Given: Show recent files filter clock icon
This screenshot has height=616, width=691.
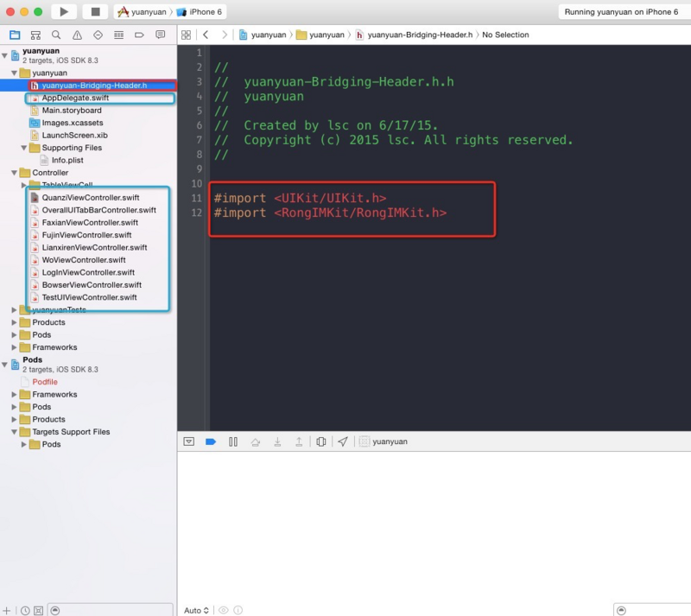Looking at the screenshot, I should pos(25,611).
